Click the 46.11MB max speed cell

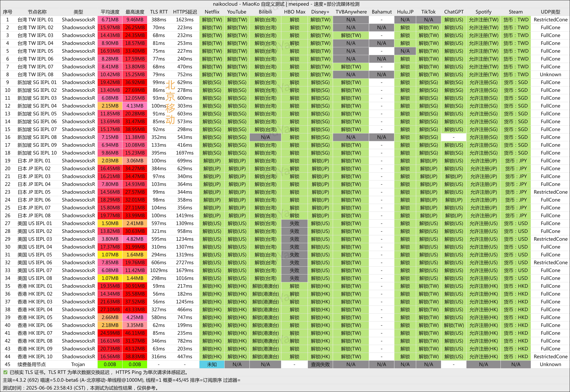135,333
